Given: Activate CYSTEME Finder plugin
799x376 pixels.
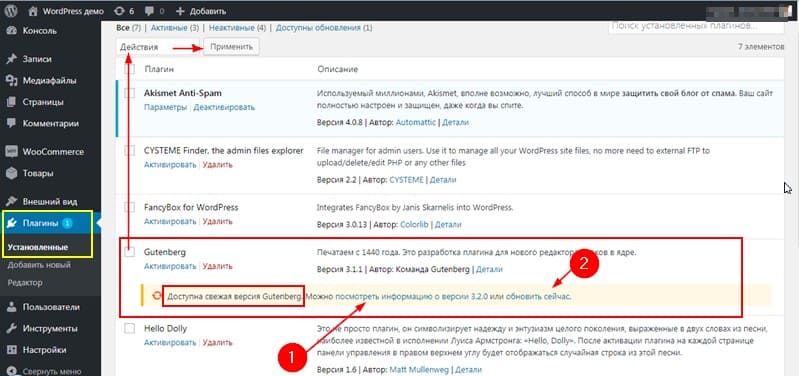Looking at the screenshot, I should [x=170, y=165].
